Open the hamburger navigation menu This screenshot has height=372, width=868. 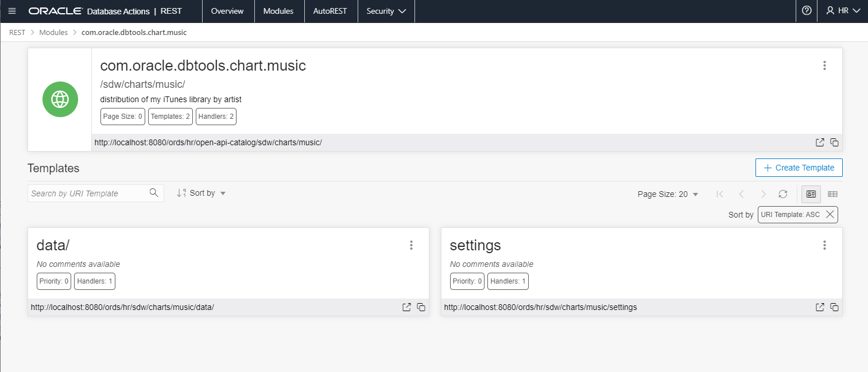[12, 11]
